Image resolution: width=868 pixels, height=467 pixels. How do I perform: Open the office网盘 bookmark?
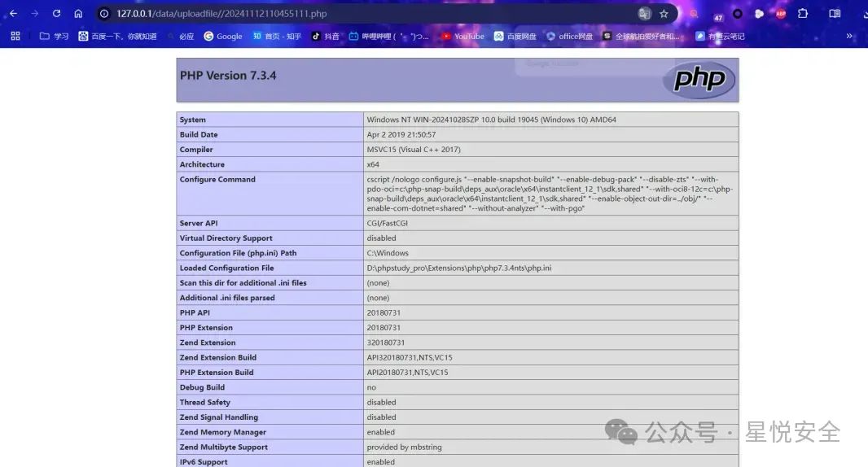click(570, 36)
